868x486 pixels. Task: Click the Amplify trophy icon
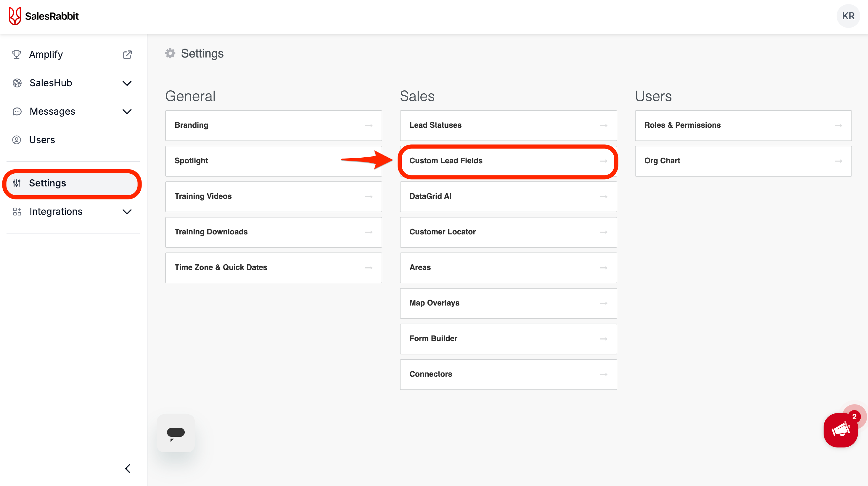(x=17, y=54)
